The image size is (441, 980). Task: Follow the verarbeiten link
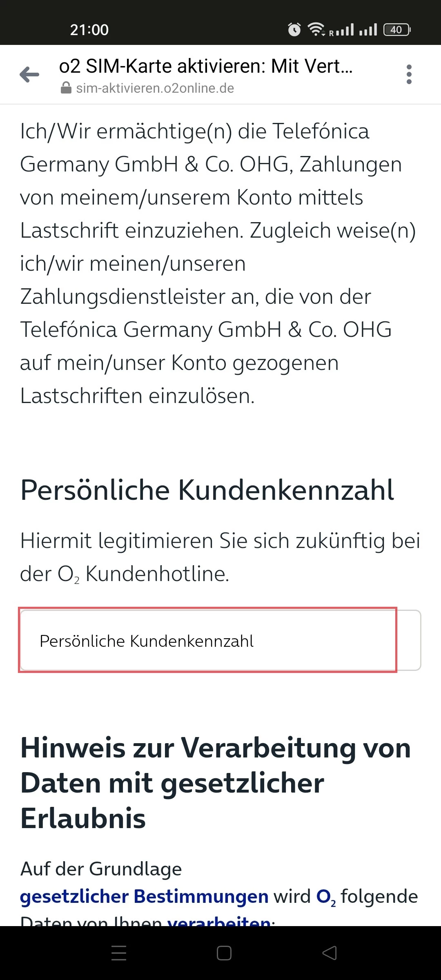point(219,921)
